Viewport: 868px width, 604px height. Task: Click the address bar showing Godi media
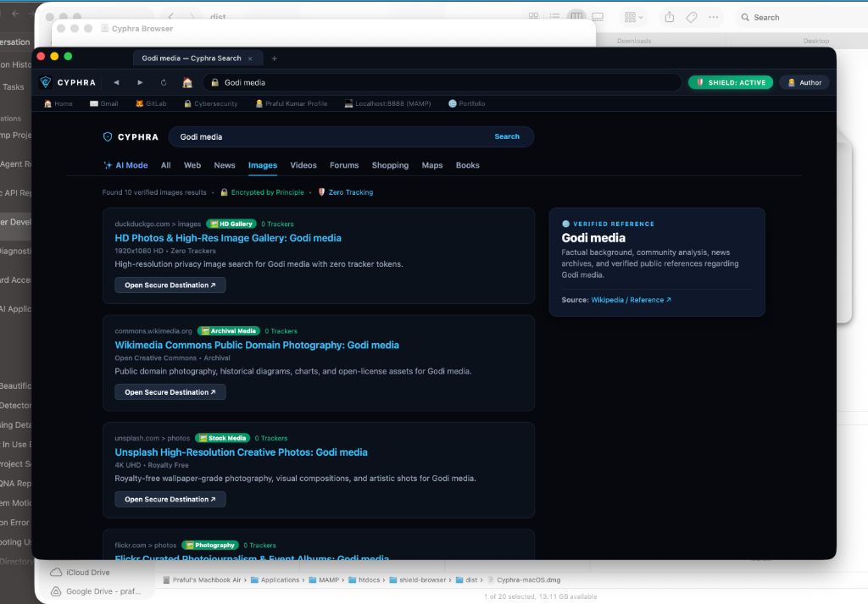pyautogui.click(x=442, y=82)
